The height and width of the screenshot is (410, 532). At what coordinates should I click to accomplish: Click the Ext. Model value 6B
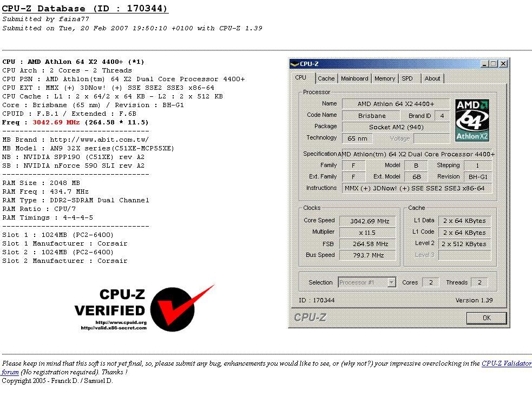point(416,177)
